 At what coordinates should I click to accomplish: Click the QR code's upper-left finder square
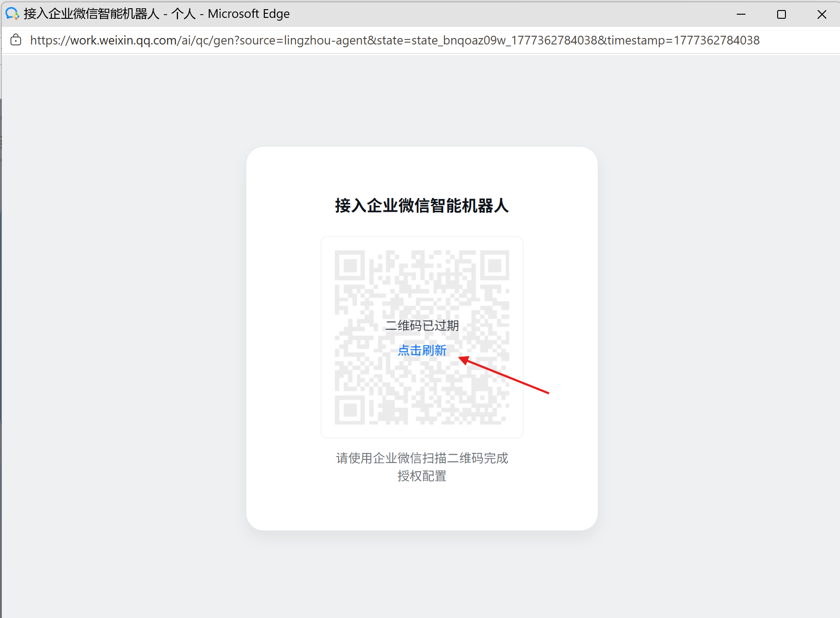click(x=350, y=265)
